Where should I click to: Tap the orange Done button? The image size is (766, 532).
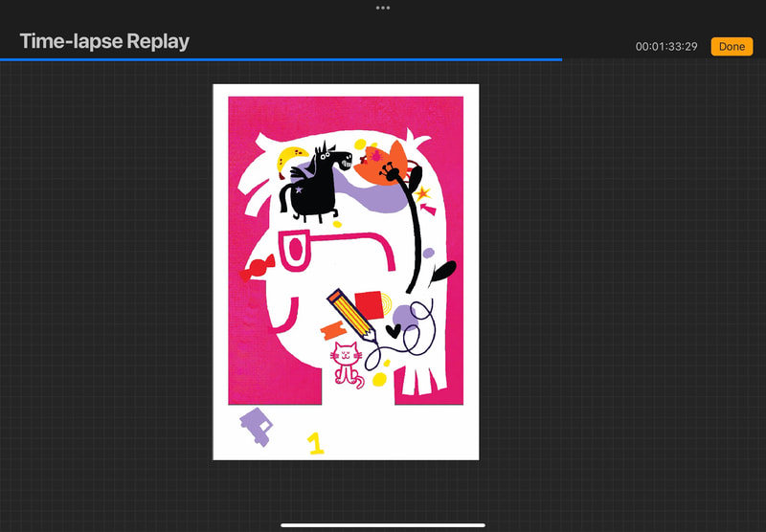732,47
